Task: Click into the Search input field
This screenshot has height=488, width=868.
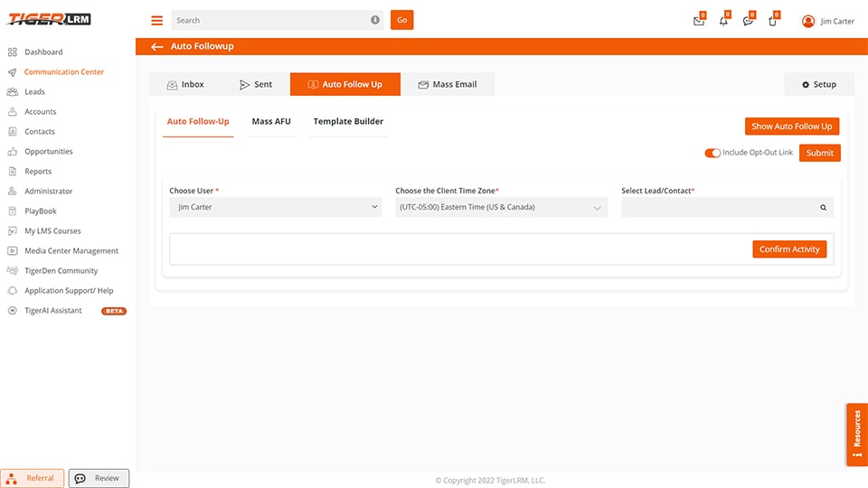Action: pyautogui.click(x=271, y=20)
